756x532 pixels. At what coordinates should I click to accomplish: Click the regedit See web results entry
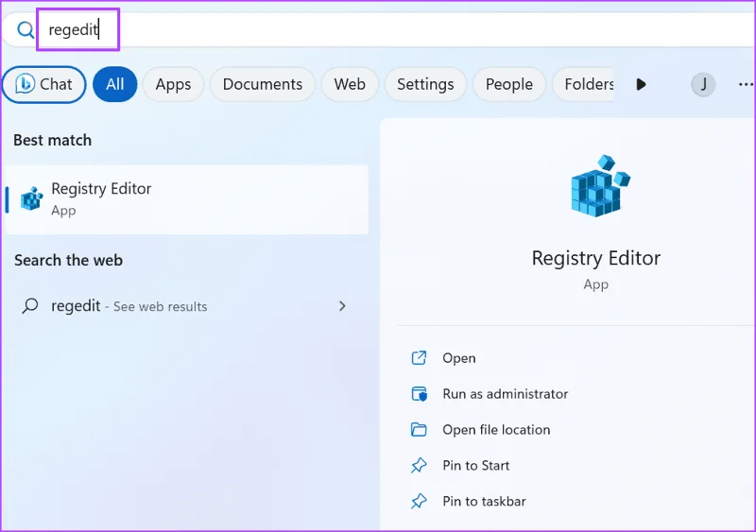tap(187, 306)
